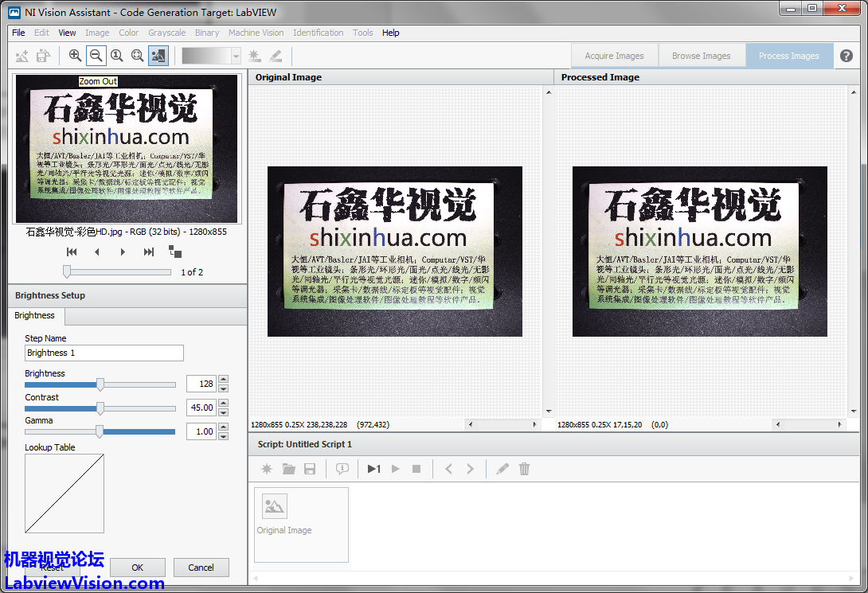The height and width of the screenshot is (593, 868).
Task: Increment the Contrast value
Action: [x=223, y=404]
